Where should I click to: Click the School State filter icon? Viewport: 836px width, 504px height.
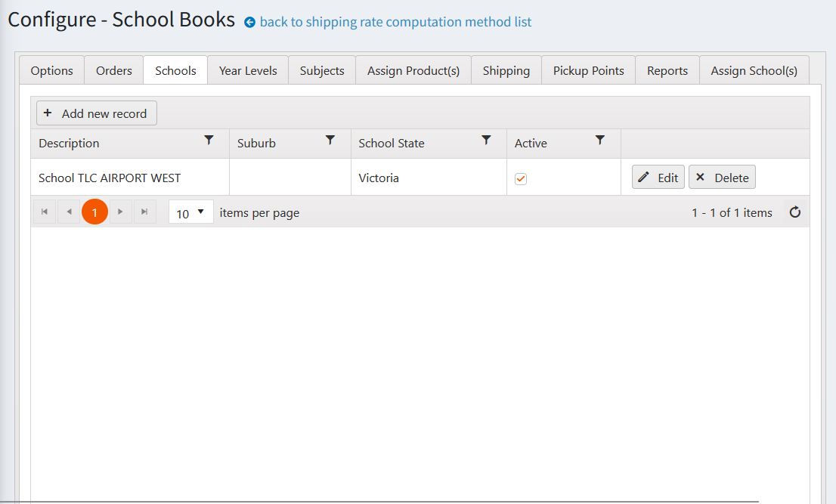pos(487,141)
